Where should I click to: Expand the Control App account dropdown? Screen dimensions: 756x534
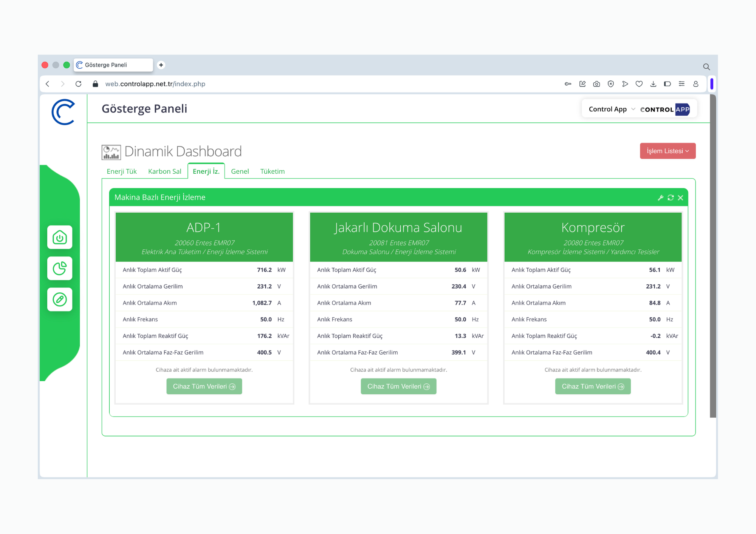pyautogui.click(x=612, y=109)
